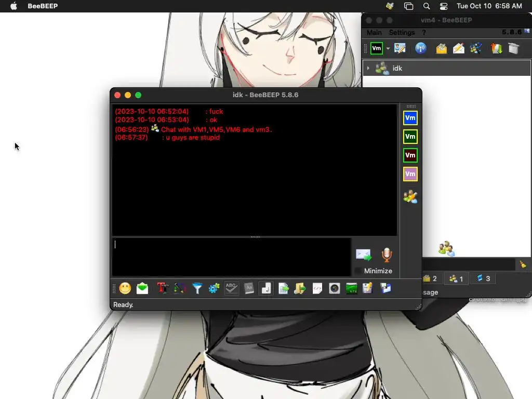This screenshot has width=532, height=399.
Task: Click the BeeBEEP bee menu bar icon
Action: 390,6
